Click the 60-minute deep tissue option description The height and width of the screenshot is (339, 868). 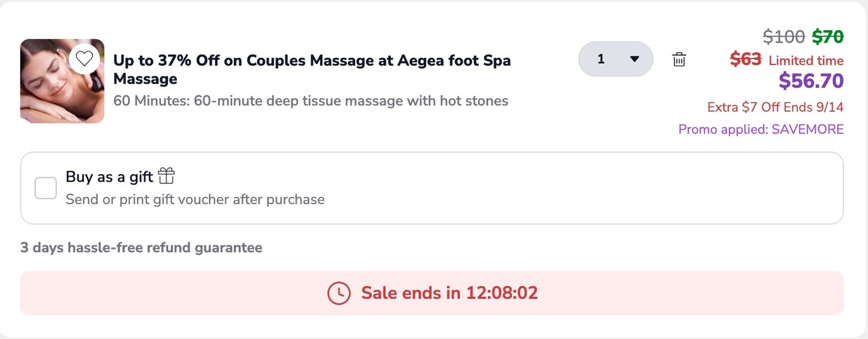311,101
